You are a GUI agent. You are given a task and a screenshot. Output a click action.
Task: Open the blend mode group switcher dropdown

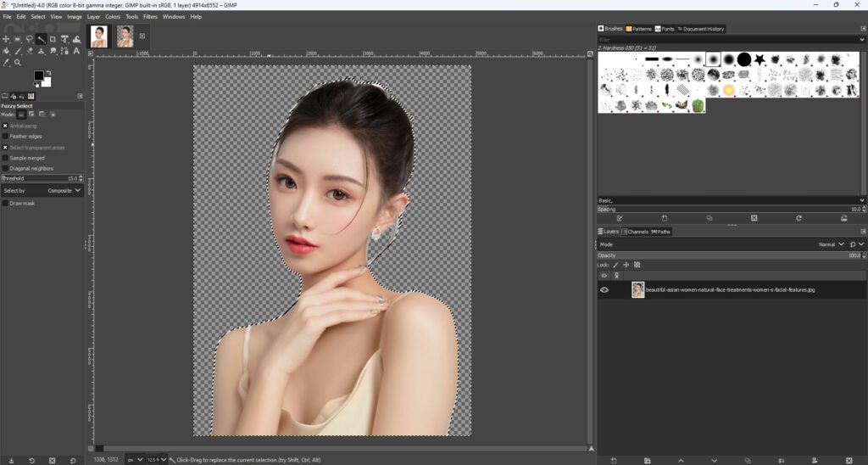tap(854, 244)
